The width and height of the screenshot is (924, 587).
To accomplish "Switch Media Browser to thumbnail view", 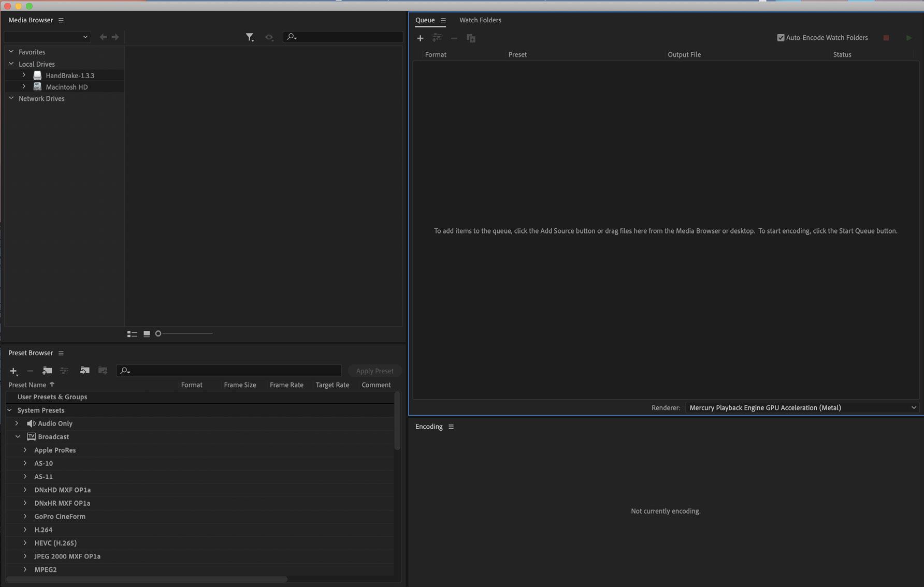I will pos(147,334).
